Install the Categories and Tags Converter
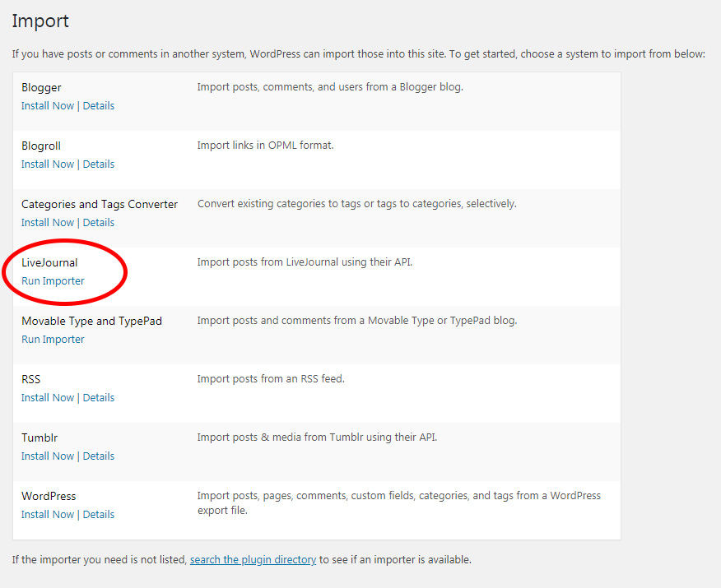This screenshot has width=721, height=588. [47, 222]
